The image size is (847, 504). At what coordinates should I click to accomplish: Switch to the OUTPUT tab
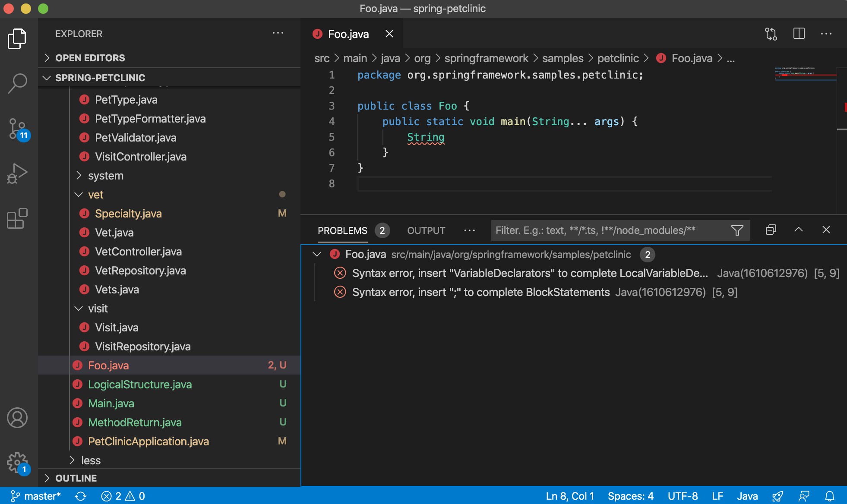click(x=426, y=230)
